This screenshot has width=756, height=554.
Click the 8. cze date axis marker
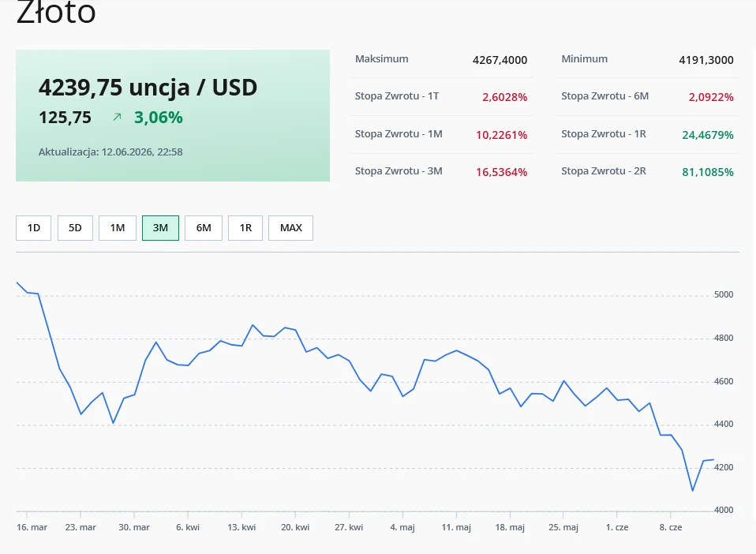tap(671, 527)
